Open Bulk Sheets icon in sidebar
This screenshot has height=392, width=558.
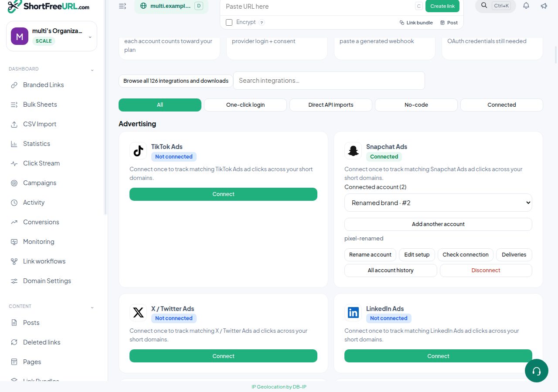[14, 105]
